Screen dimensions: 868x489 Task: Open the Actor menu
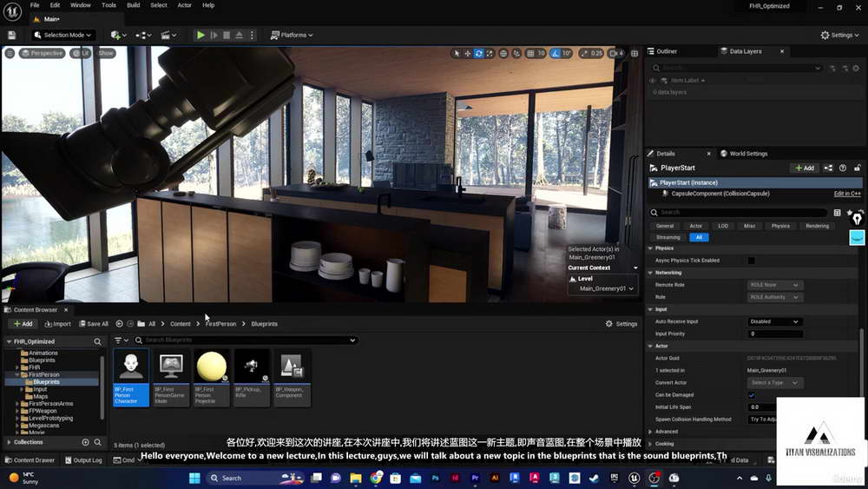[x=184, y=5]
